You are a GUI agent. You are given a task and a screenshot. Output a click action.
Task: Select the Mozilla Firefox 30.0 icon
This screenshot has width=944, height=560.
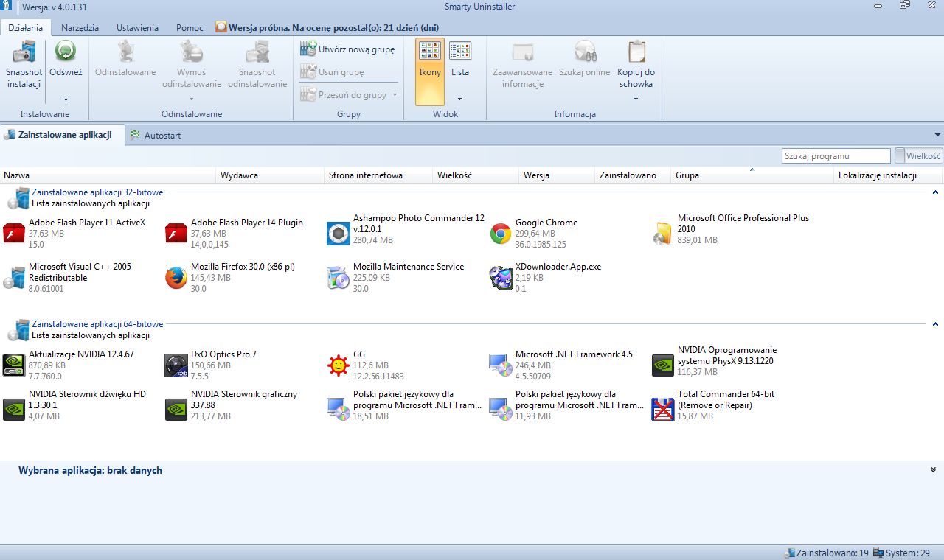coord(176,278)
